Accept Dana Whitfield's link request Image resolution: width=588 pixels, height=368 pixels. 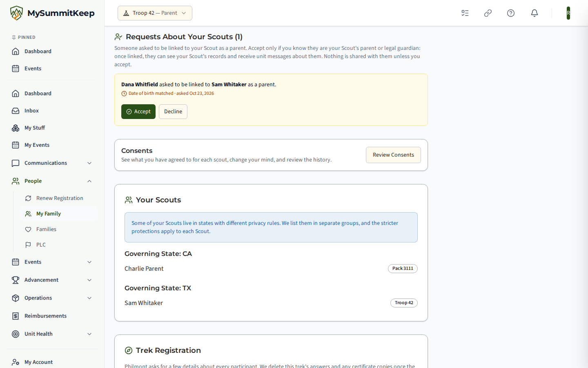[x=138, y=112]
